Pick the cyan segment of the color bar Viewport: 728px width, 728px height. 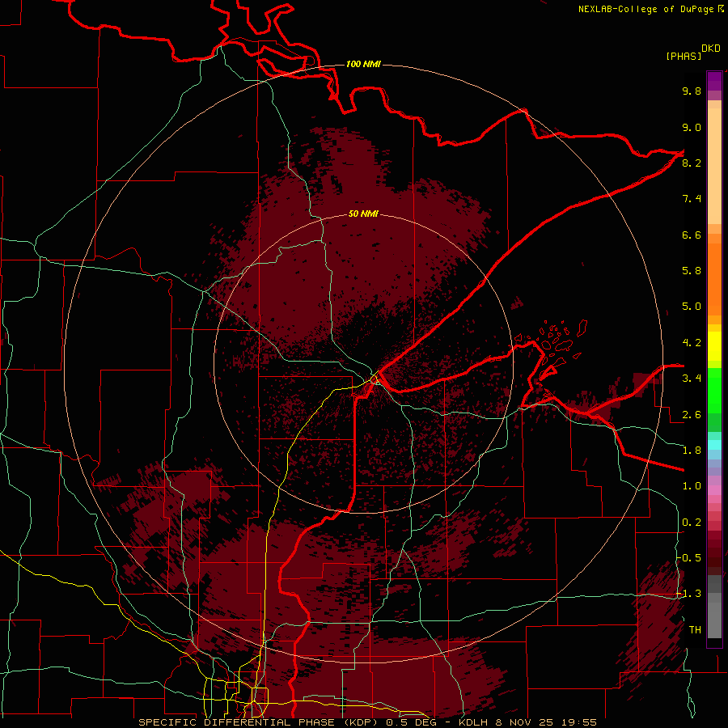tap(714, 444)
